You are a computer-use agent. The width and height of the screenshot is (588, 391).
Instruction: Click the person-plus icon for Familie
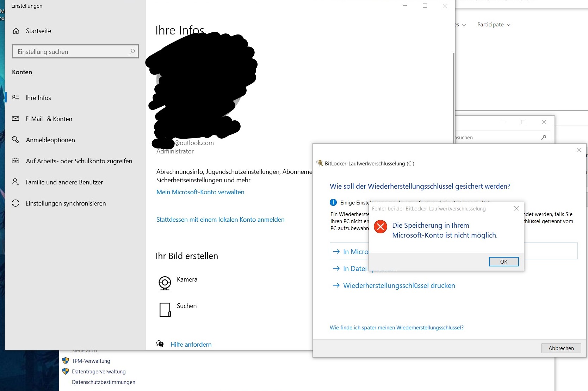point(16,182)
